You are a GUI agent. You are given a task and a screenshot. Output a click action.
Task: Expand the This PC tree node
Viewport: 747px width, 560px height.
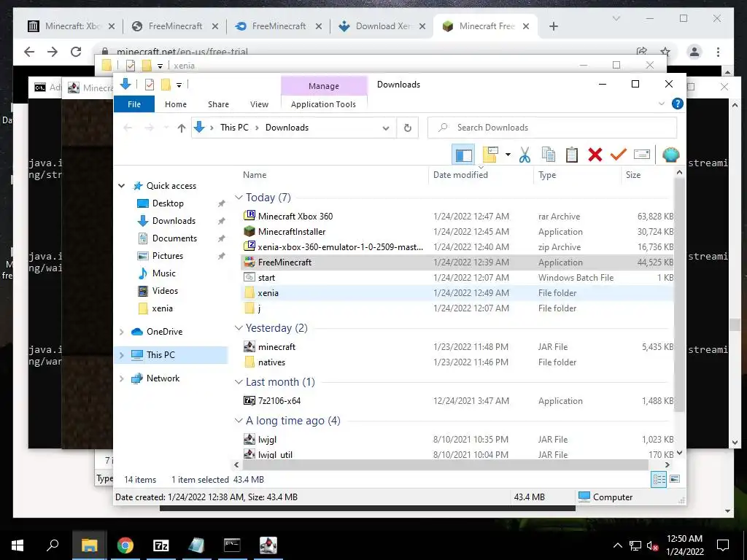[122, 355]
